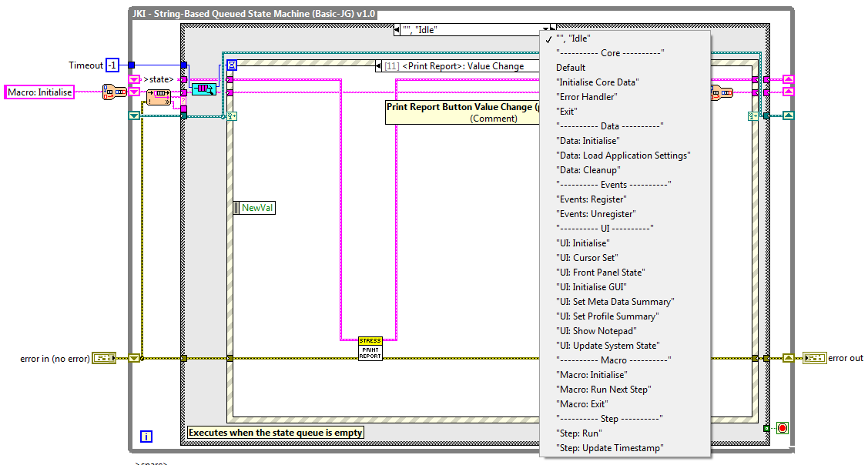Screen dimensions: 868x465
Task: Click the Macro: Initialise string constant
Action: pyautogui.click(x=39, y=92)
